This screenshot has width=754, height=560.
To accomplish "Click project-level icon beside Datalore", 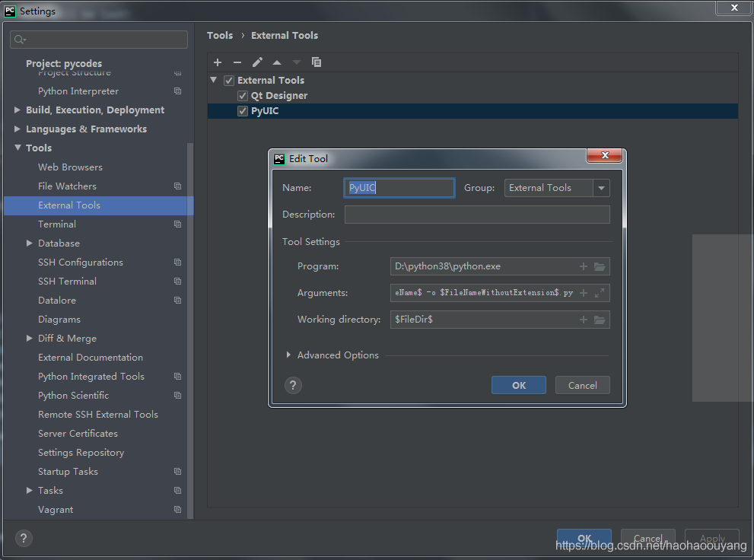I will pyautogui.click(x=177, y=300).
